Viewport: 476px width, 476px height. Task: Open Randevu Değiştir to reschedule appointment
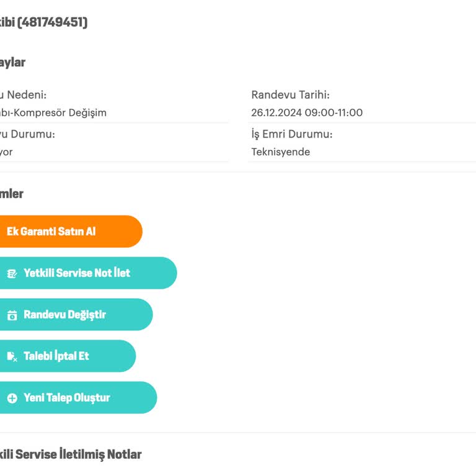[x=64, y=314]
